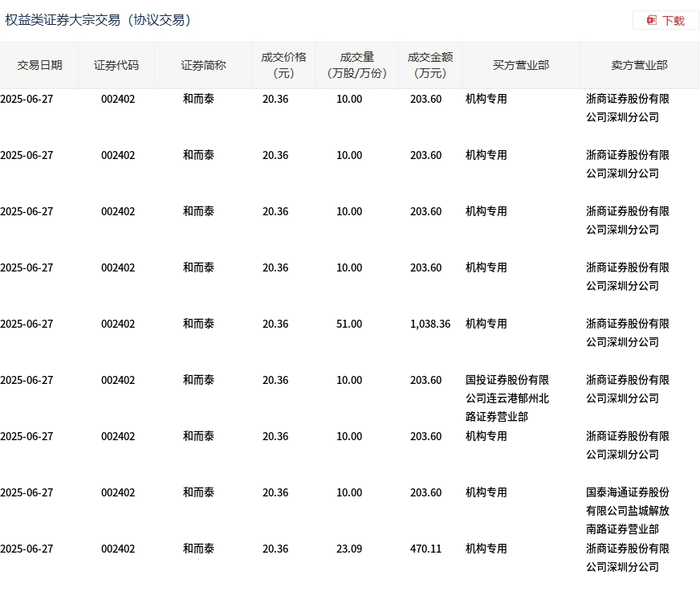Click the 成交量(万股/万份) column header
The height and width of the screenshot is (596, 700).
(x=357, y=65)
